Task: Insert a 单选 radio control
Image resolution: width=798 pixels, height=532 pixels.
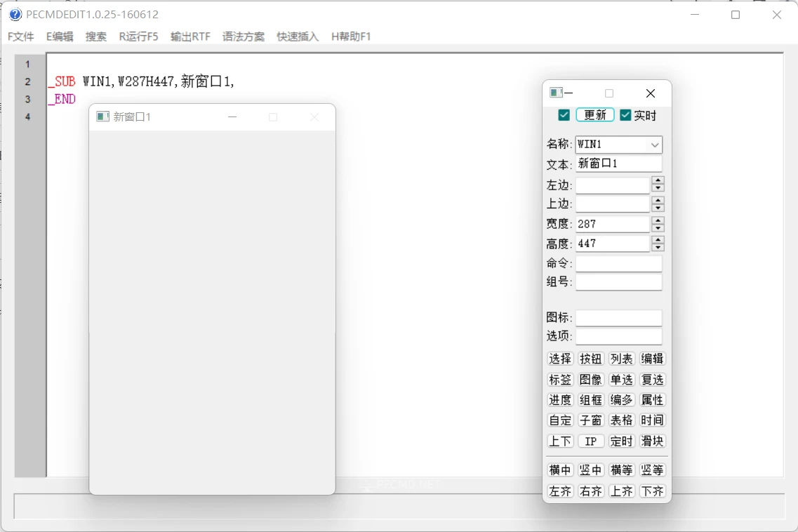Action: point(621,380)
